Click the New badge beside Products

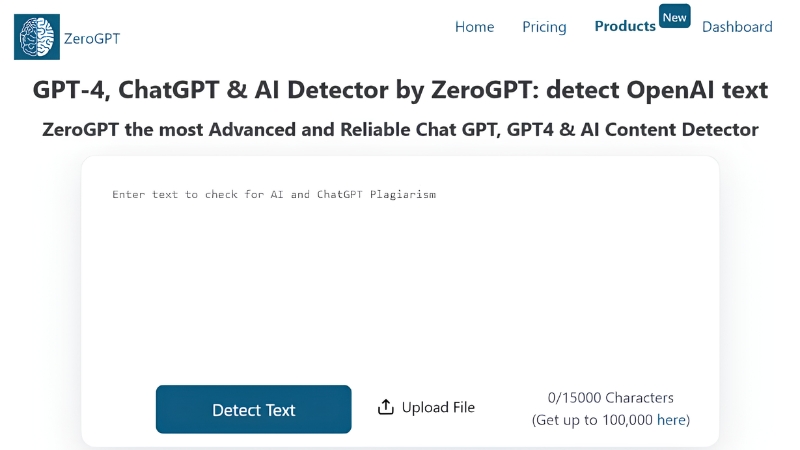click(x=674, y=17)
